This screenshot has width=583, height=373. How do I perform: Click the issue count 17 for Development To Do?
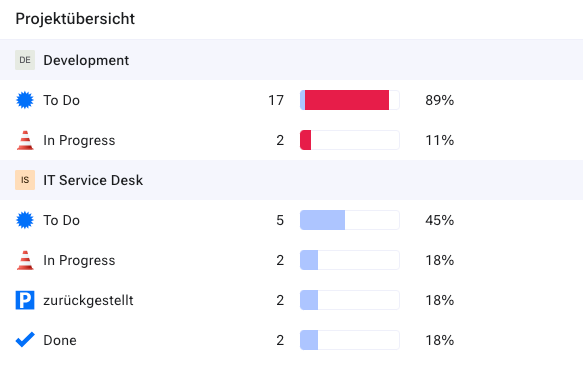tap(276, 100)
